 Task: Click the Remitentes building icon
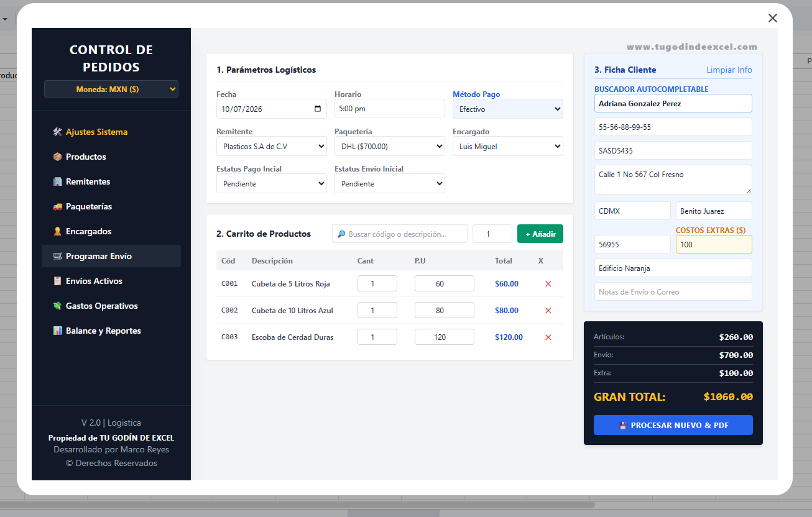point(57,181)
